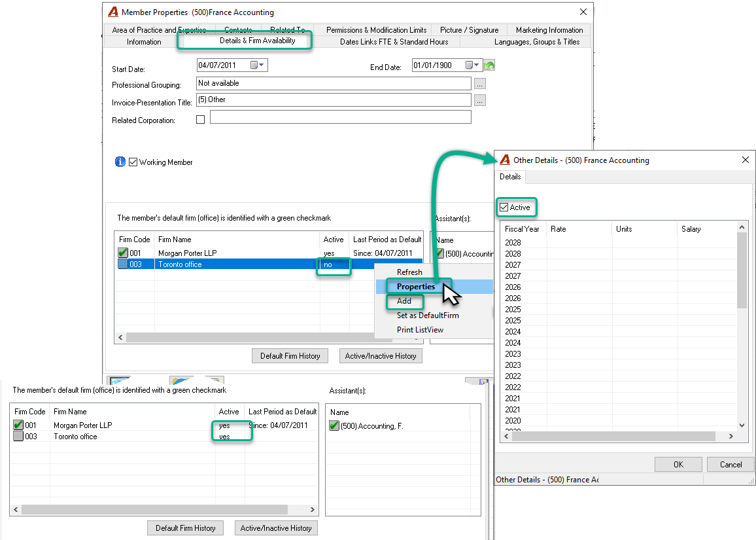Click the ellipsis button for Professional Grouping
Viewport: 756px width, 540px height.
(480, 84)
